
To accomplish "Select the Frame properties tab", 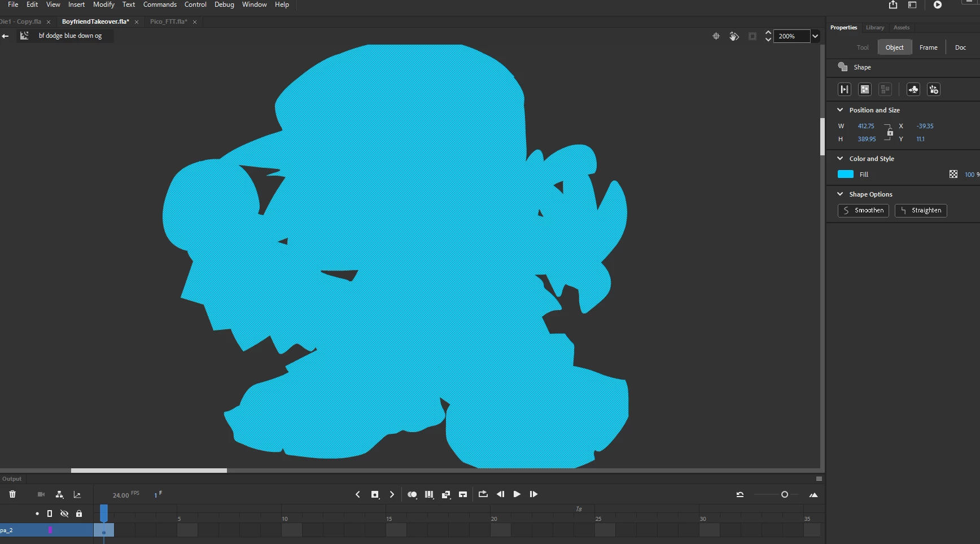I will [929, 47].
